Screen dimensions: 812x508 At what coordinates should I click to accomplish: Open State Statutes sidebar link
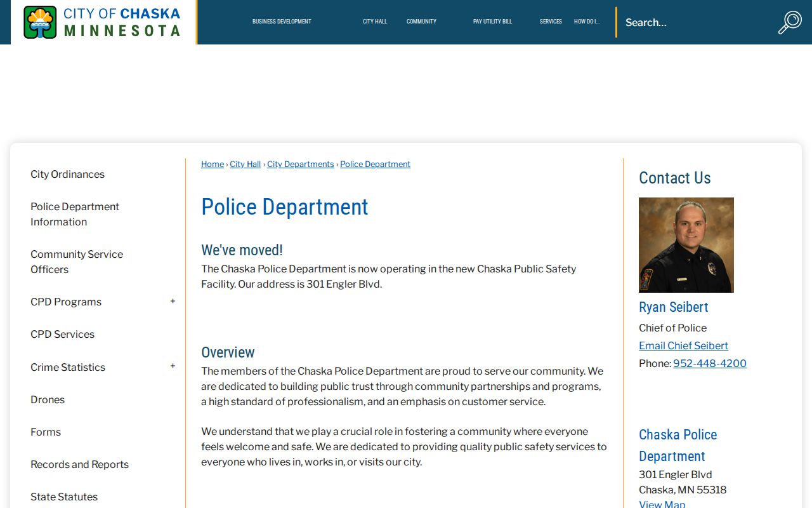(64, 497)
